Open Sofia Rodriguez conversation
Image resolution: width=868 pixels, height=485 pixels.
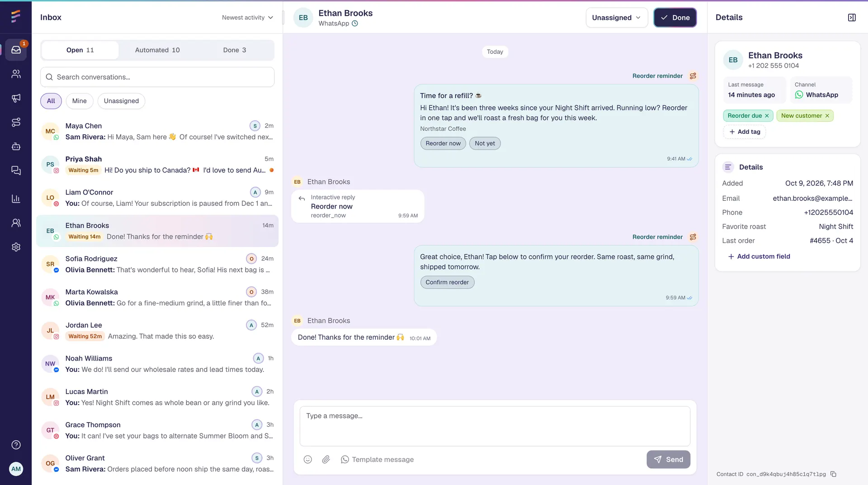pos(157,264)
